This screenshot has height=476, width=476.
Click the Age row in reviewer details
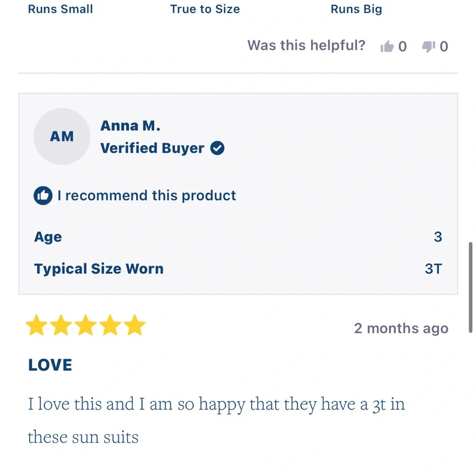pyautogui.click(x=238, y=237)
